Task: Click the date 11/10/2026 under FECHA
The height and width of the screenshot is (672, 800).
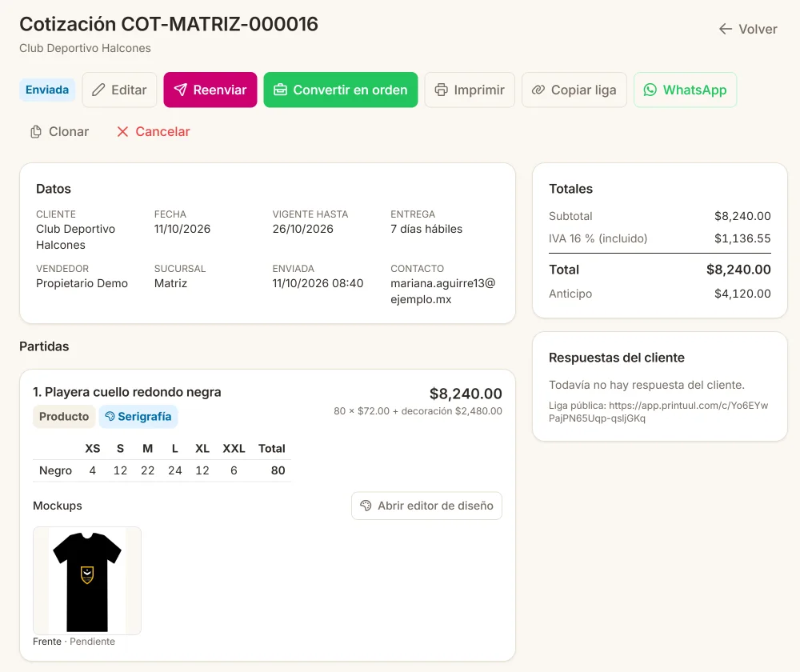Action: [182, 229]
